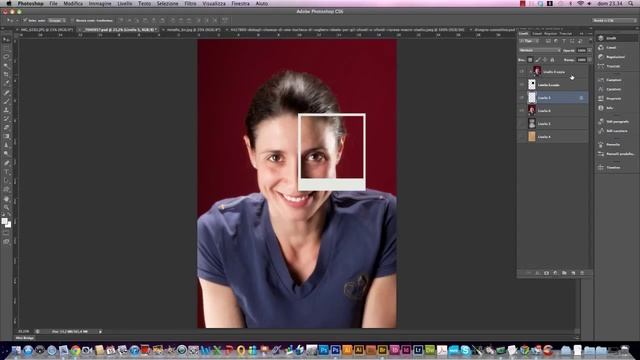Click the Mini Bridge tab at bottom
640x360 pixels.
coord(24,338)
